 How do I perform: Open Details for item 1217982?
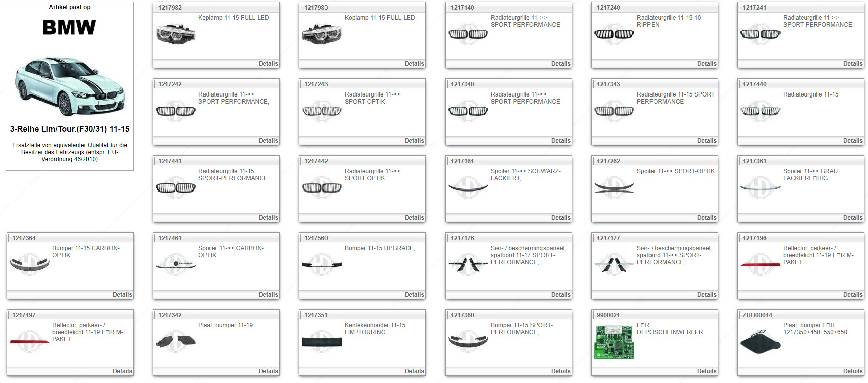tap(268, 64)
